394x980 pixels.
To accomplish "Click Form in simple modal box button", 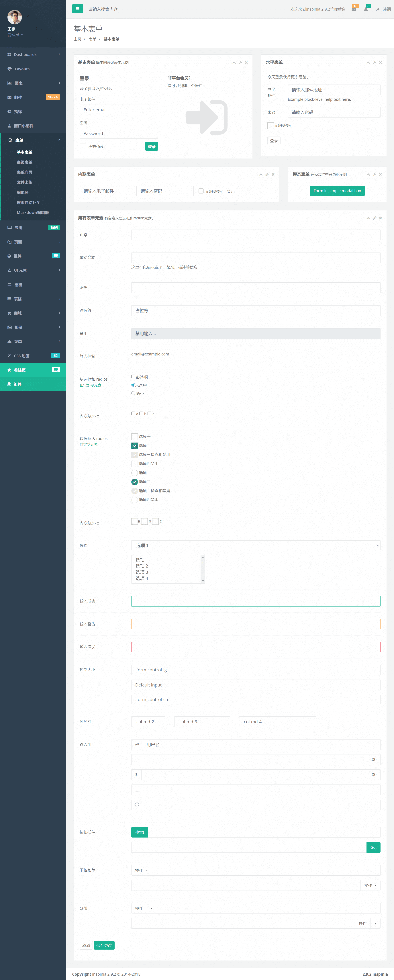I will (x=337, y=191).
